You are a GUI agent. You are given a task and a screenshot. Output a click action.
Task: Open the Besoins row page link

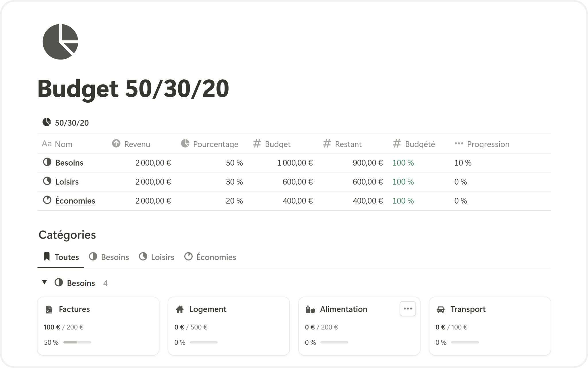click(x=69, y=163)
